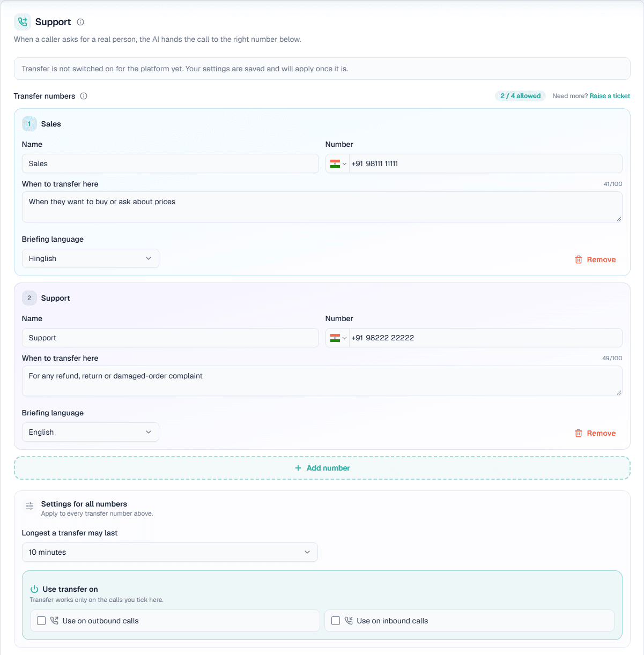The width and height of the screenshot is (644, 655).
Task: Click power icon beside Use transfer on
Action: [34, 589]
